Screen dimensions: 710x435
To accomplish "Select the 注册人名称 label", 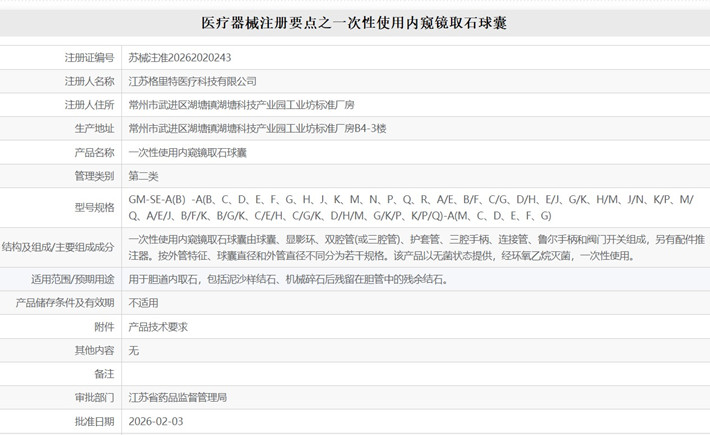I will [x=89, y=81].
